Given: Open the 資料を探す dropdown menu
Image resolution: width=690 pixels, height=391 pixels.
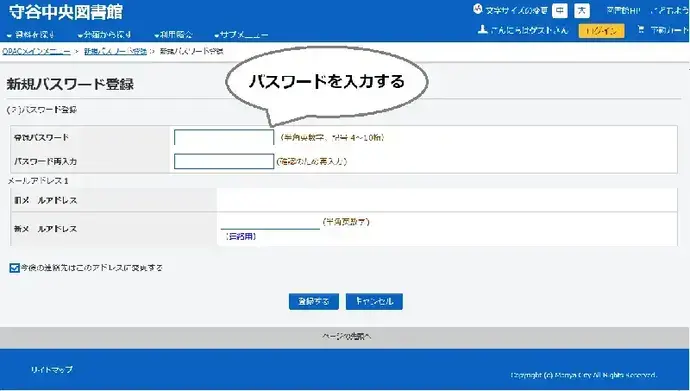Looking at the screenshot, I should [31, 35].
